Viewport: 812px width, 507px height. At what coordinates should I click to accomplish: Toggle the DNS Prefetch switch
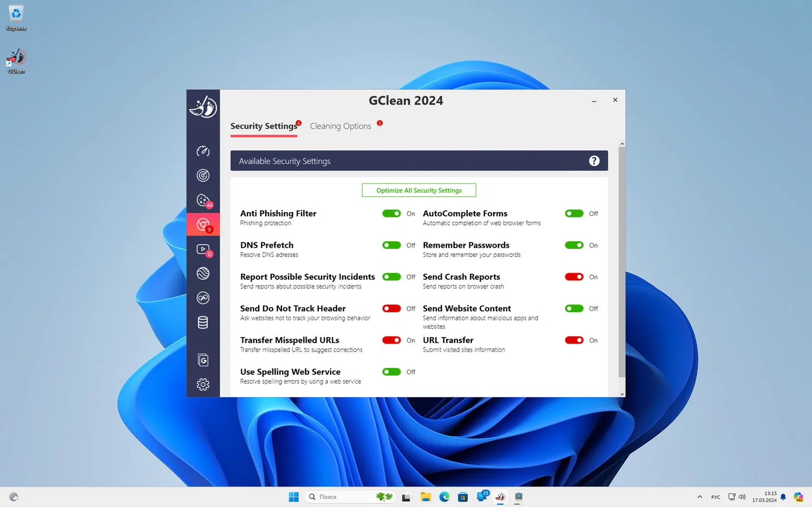(391, 245)
